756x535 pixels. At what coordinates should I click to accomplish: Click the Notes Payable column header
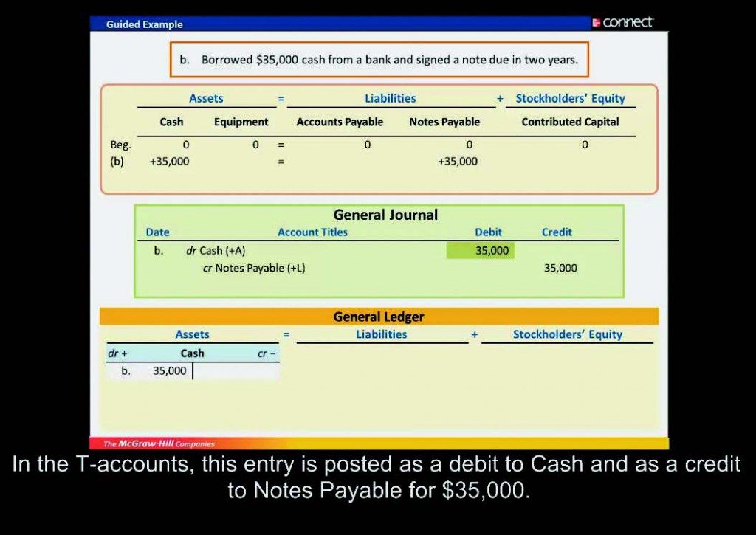[x=444, y=122]
